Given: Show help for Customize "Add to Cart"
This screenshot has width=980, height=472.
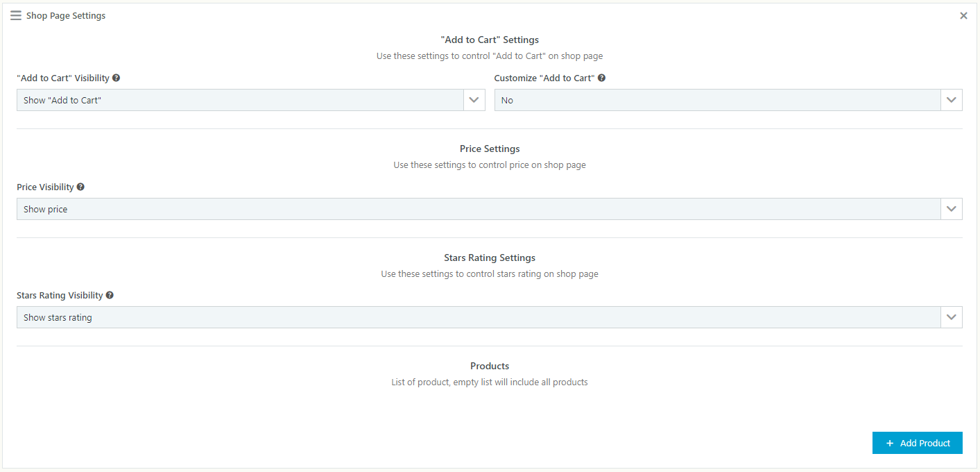Looking at the screenshot, I should [601, 78].
